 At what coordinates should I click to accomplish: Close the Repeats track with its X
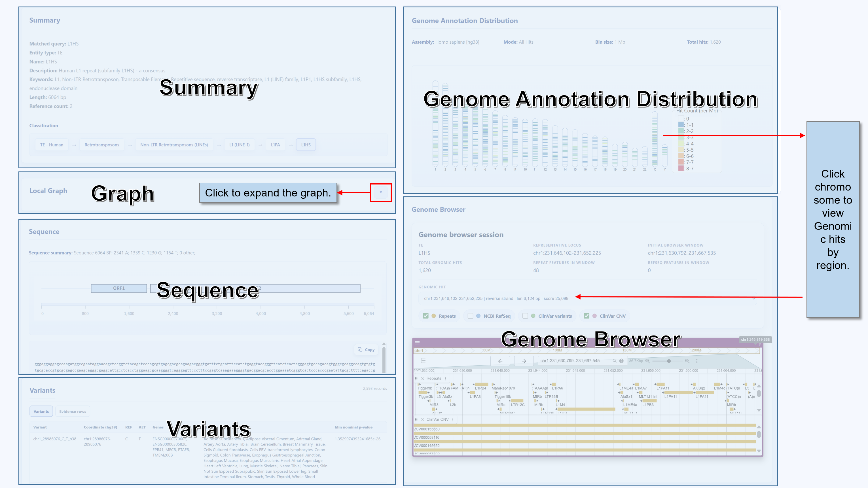pyautogui.click(x=423, y=379)
